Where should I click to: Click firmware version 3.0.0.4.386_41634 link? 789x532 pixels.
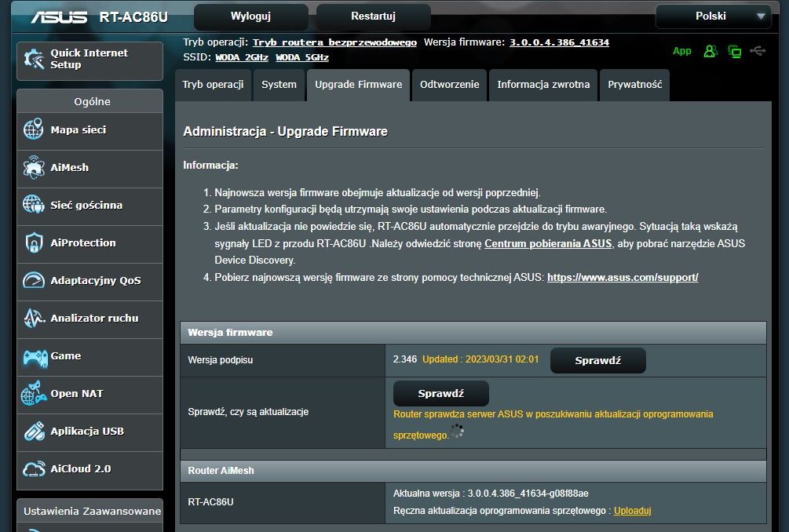point(559,42)
